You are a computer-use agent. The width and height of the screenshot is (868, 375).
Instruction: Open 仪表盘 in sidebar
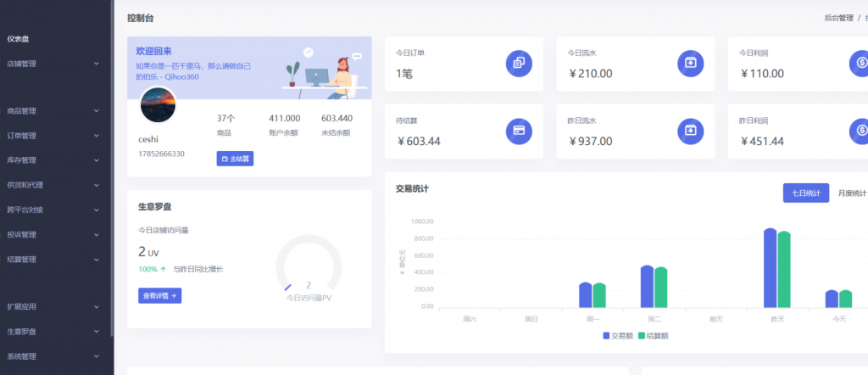tap(18, 39)
